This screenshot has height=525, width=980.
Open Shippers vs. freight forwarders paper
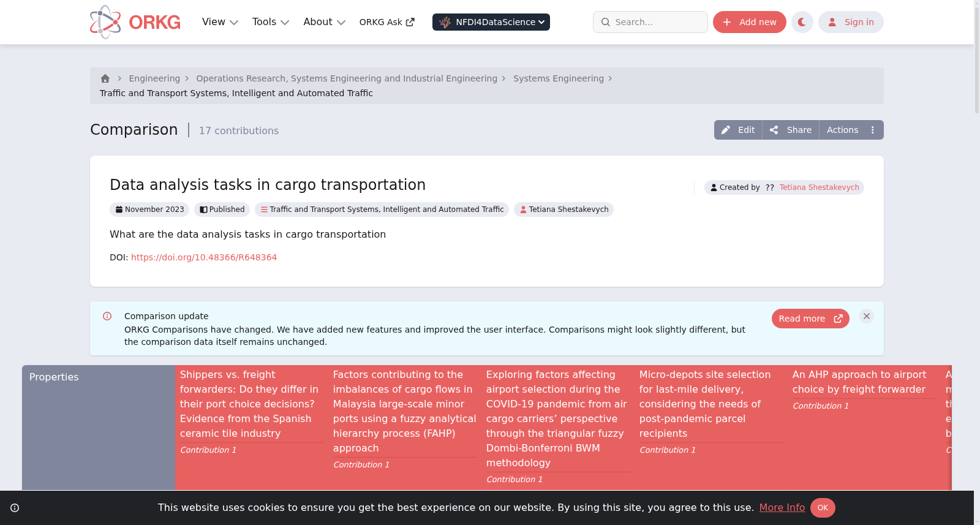[249, 404]
